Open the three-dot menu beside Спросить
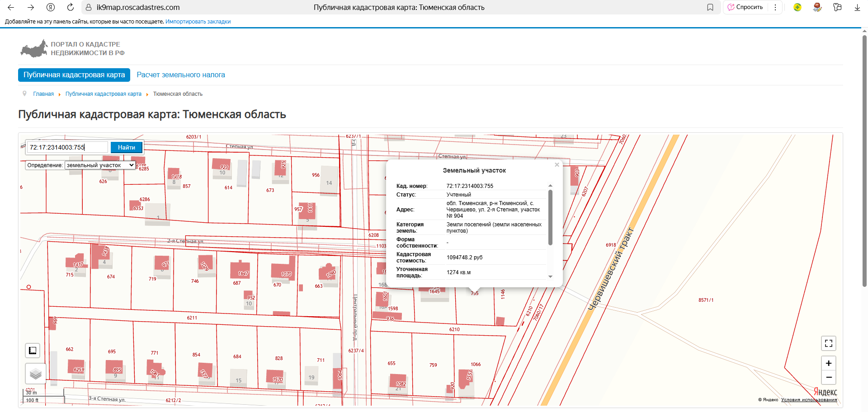This screenshot has height=412, width=868. [x=775, y=7]
